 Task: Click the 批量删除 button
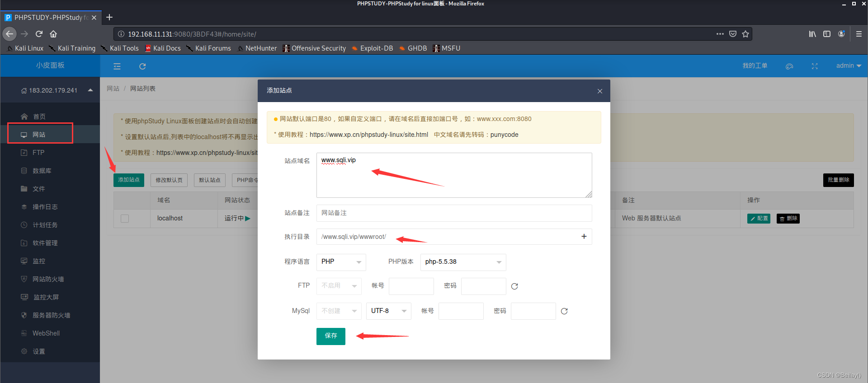[838, 180]
